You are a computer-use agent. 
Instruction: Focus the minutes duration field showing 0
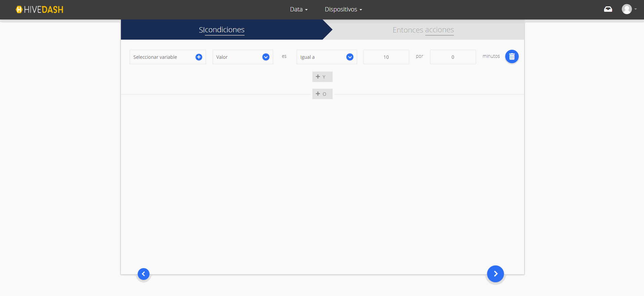[x=453, y=57]
